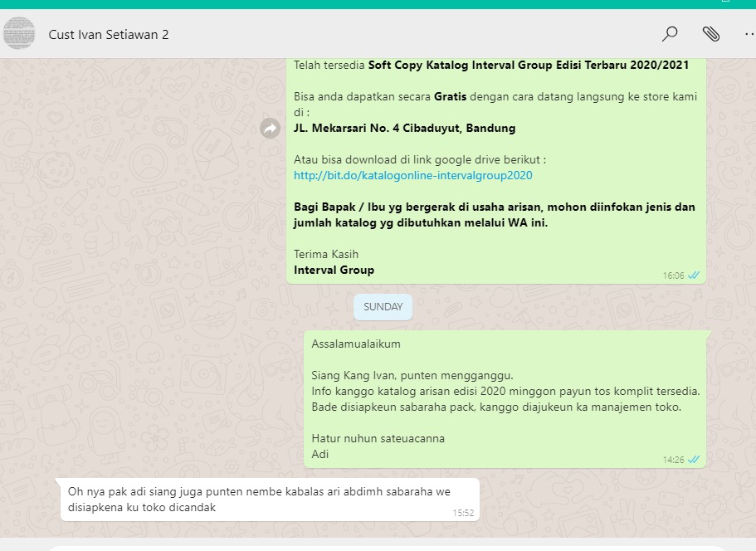
Task: Open the three-dot chat menu
Action: point(749,34)
